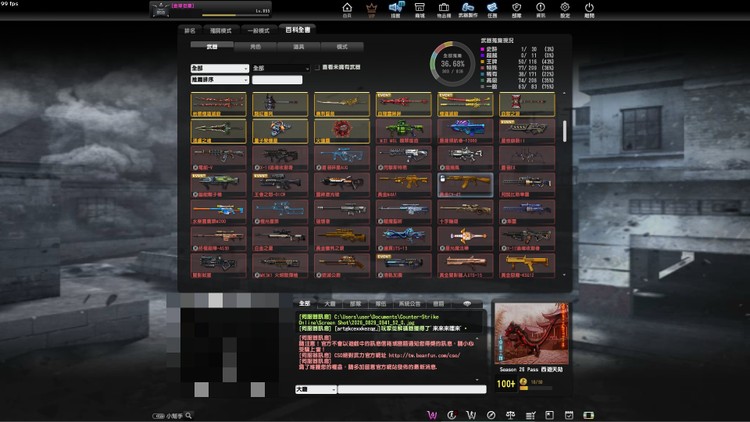Go to the home icon in top bar
Image resolution: width=750 pixels, height=422 pixels.
347,7
